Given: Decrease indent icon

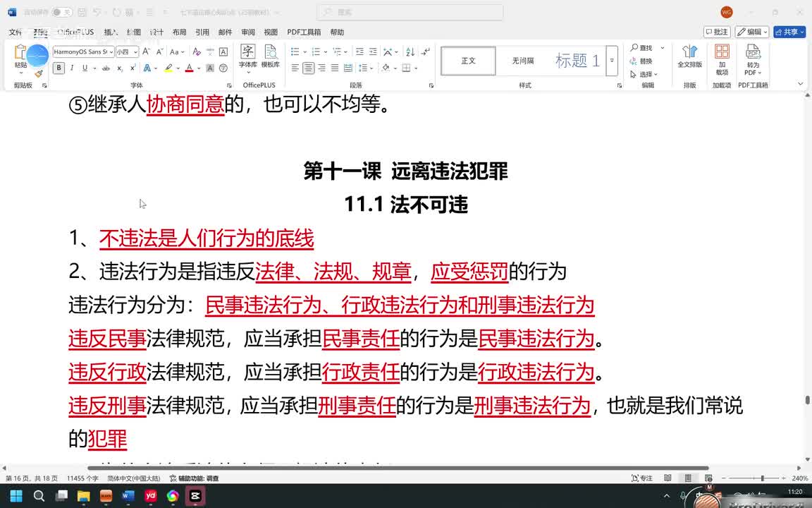Looking at the screenshot, I should point(360,52).
